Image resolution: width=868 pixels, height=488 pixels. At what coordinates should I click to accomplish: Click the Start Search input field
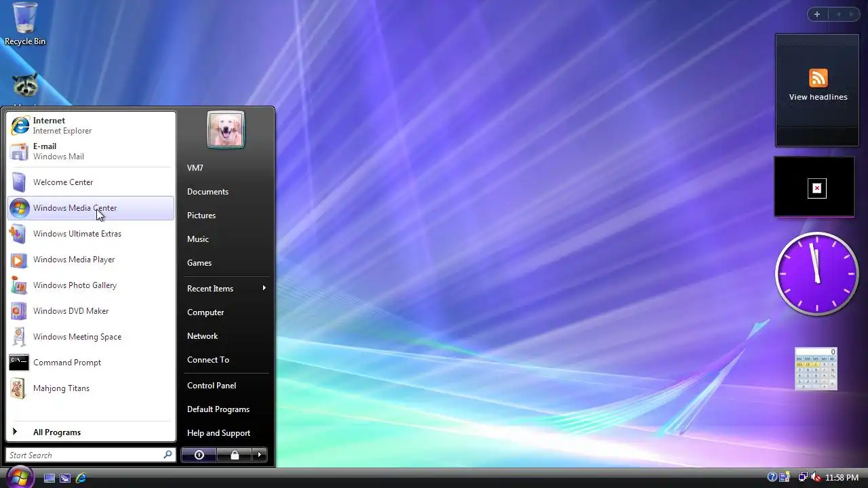tap(84, 455)
